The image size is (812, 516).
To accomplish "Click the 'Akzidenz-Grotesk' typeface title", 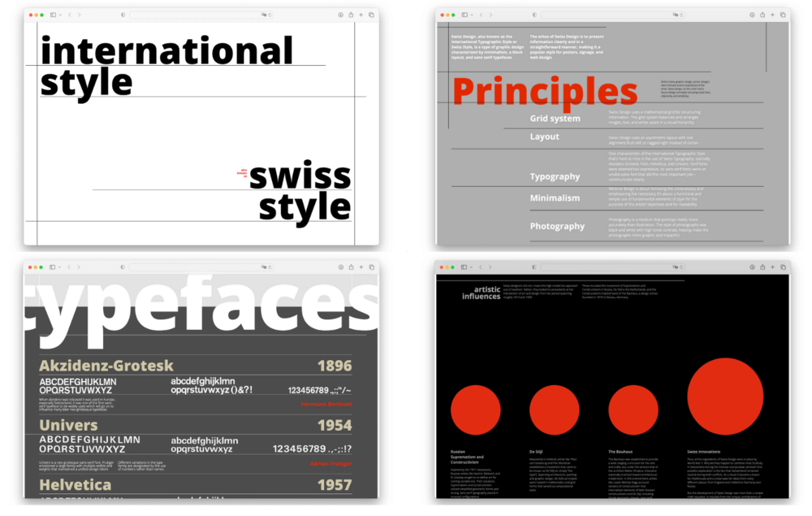I will [x=106, y=366].
